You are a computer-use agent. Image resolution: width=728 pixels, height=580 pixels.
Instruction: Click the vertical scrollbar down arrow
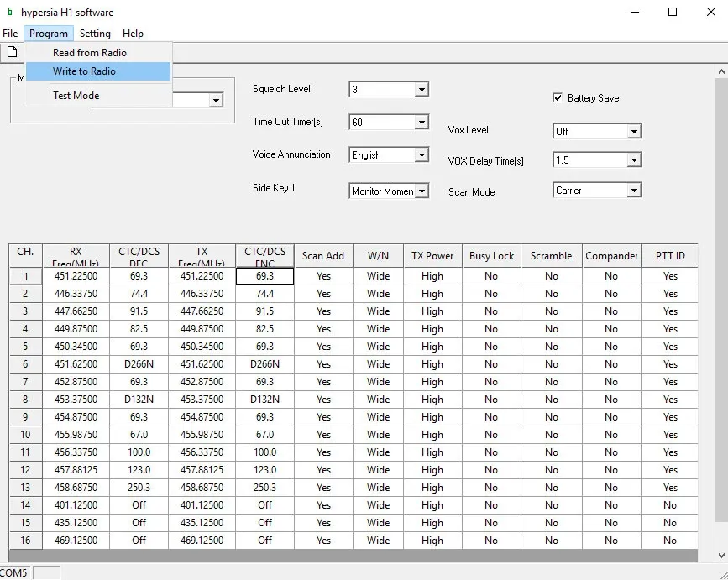coord(721,556)
